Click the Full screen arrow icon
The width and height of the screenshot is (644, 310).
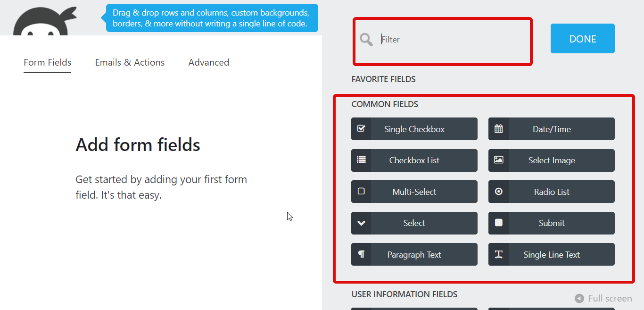click(x=579, y=298)
